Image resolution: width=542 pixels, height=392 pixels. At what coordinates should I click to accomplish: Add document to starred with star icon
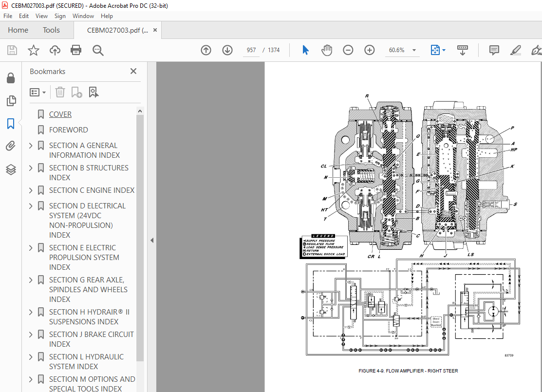point(34,50)
